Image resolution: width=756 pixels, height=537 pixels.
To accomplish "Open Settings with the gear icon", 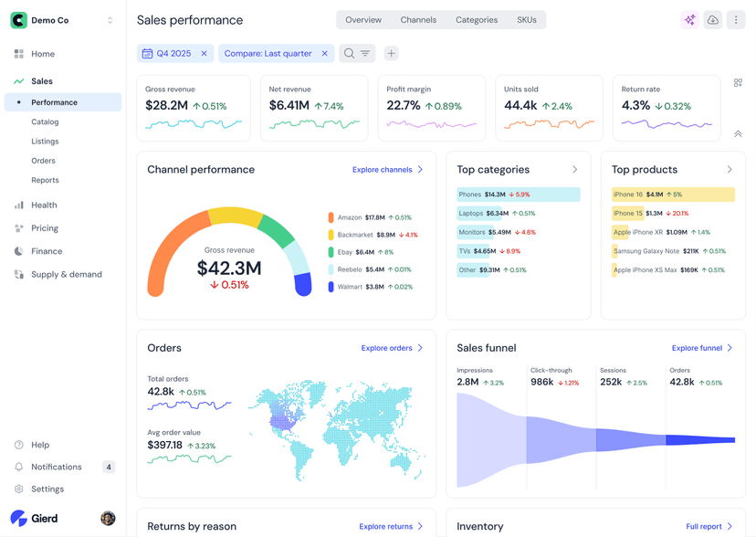I will [20, 489].
